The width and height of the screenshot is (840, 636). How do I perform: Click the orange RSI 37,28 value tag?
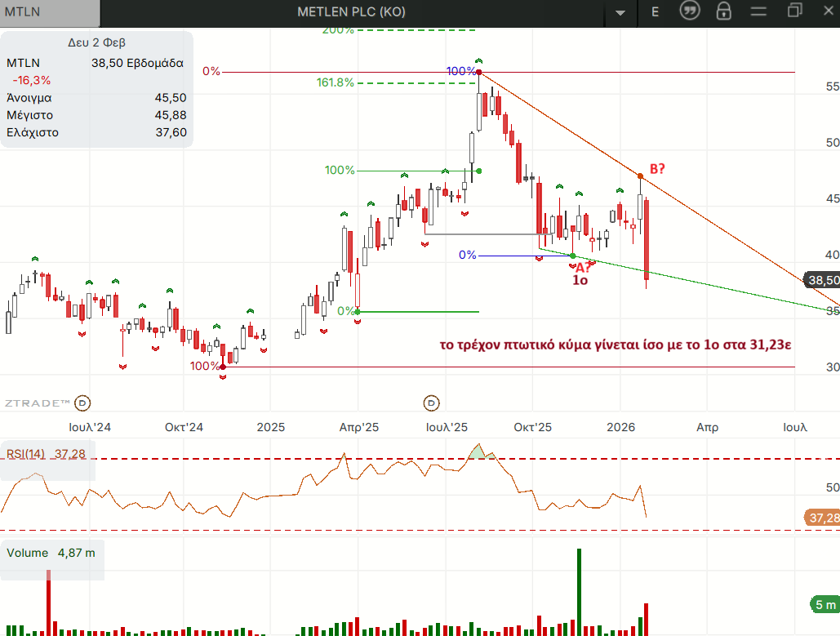tap(822, 518)
